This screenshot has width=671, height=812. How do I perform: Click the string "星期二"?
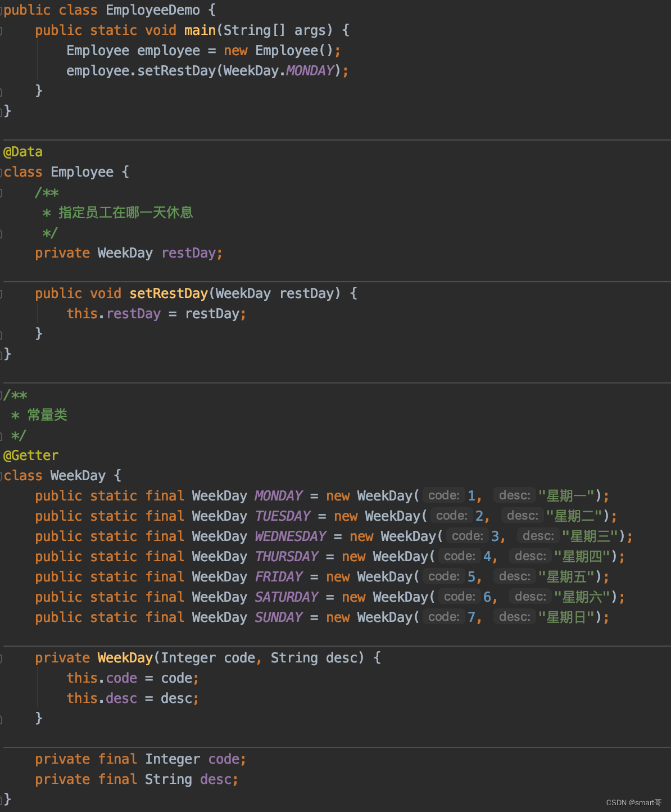pos(574,516)
